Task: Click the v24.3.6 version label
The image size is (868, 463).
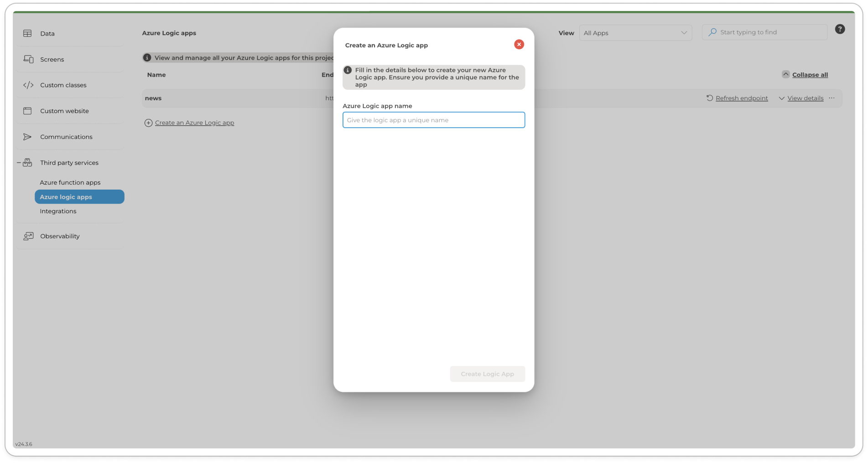Action: pyautogui.click(x=24, y=444)
